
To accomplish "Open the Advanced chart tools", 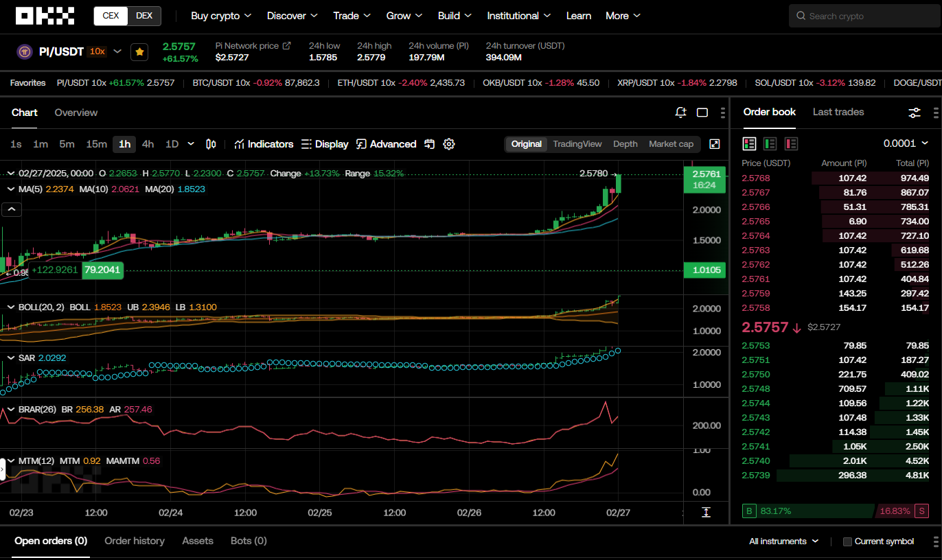I will (387, 144).
